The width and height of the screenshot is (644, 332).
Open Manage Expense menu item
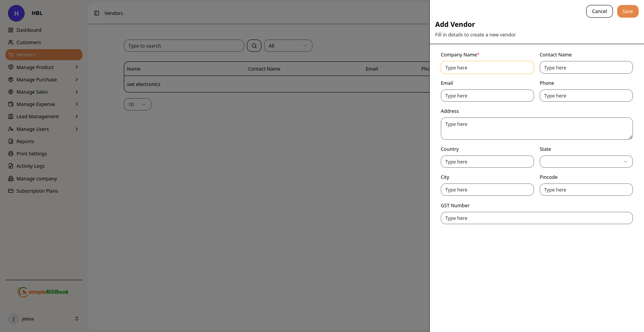tap(36, 104)
